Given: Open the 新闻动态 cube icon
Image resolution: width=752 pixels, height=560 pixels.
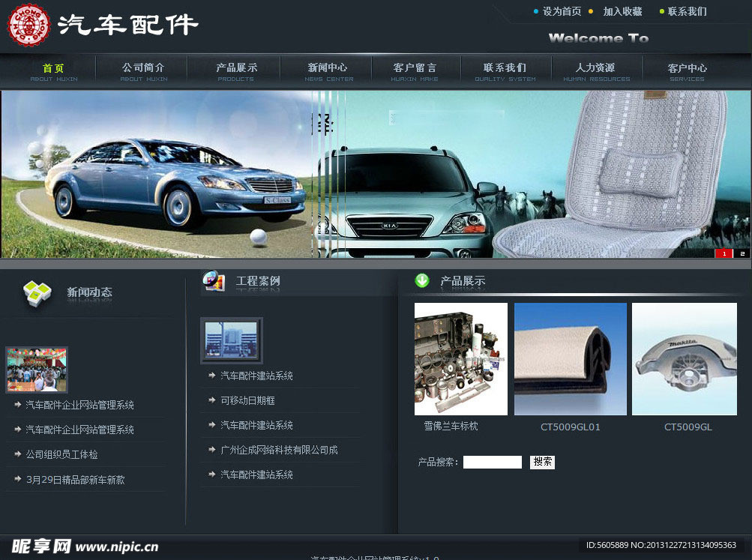Looking at the screenshot, I should 37,292.
